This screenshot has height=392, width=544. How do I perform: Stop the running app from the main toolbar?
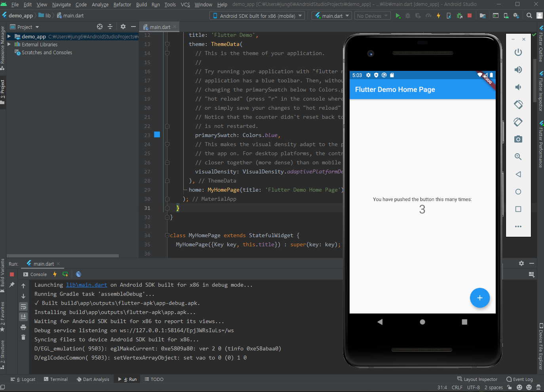470,16
